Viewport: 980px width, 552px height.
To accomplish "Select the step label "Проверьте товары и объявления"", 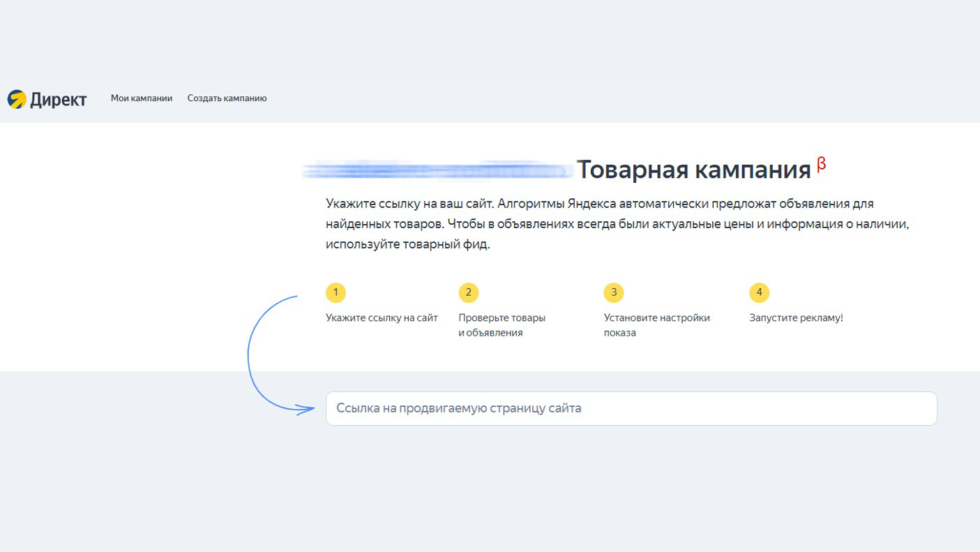I will (502, 325).
